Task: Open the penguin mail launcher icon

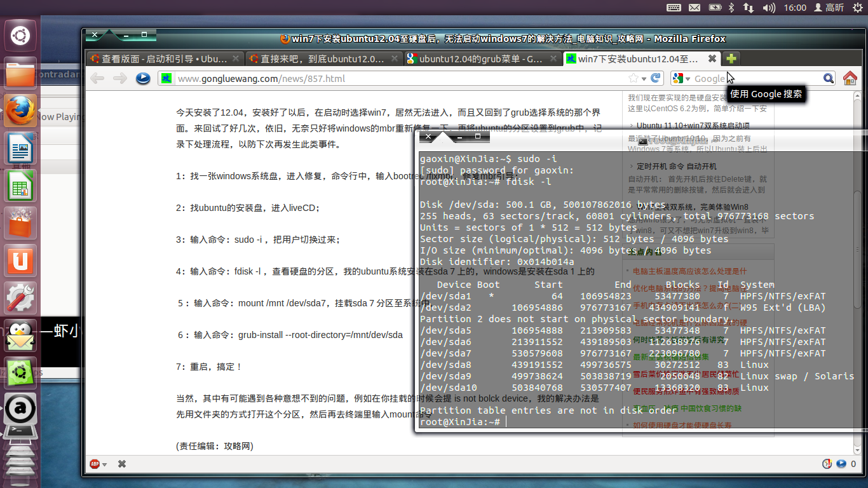Action: [x=20, y=335]
